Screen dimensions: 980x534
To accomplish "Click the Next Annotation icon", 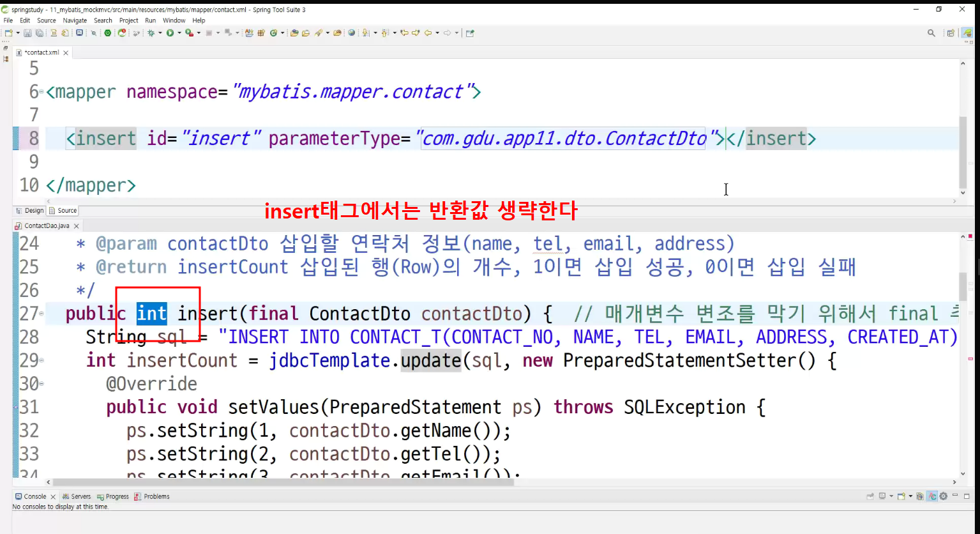I will tap(366, 33).
